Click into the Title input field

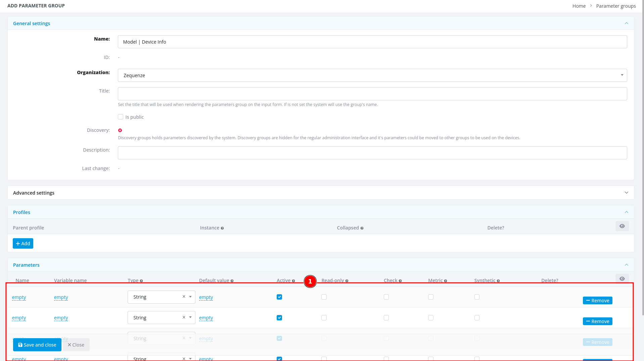(x=372, y=94)
